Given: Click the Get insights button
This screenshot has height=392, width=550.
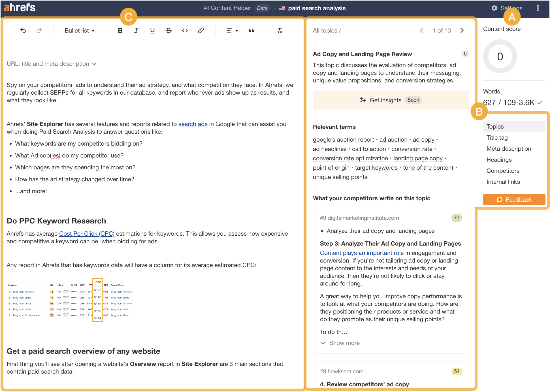Looking at the screenshot, I should coord(391,100).
